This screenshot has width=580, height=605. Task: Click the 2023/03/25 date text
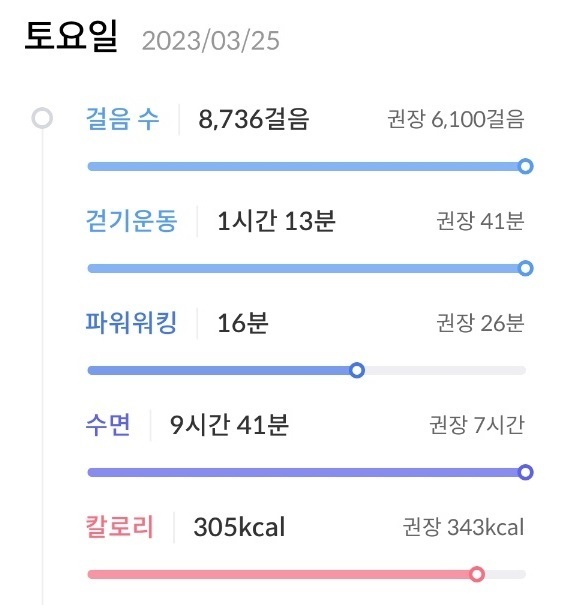coord(211,41)
